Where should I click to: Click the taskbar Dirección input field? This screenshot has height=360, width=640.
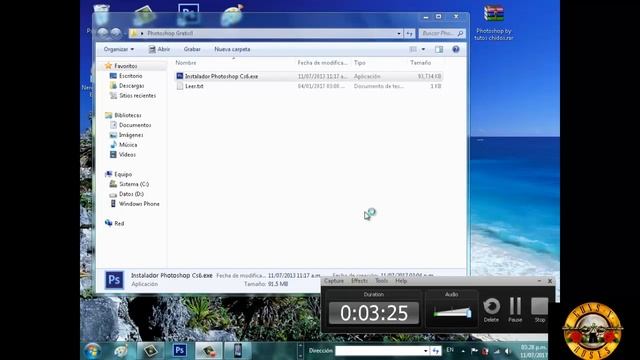point(378,351)
